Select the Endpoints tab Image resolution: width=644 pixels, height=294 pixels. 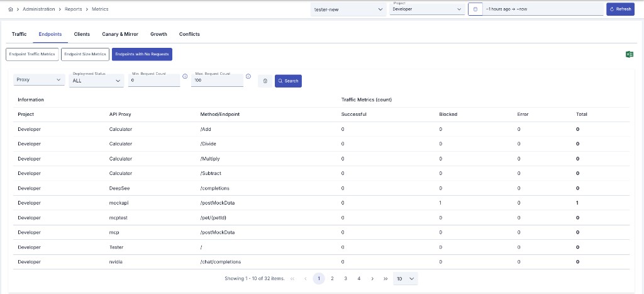pyautogui.click(x=50, y=34)
